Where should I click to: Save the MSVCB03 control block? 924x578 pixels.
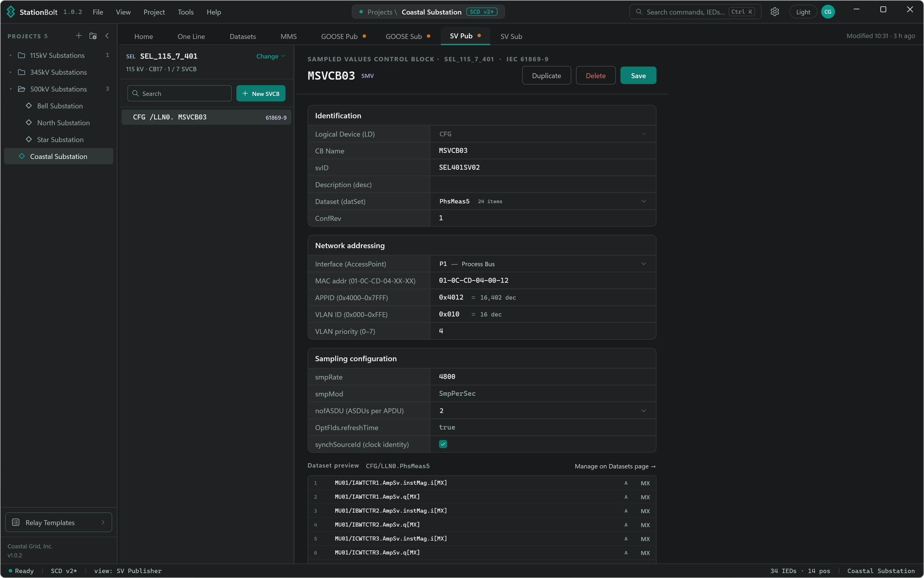click(x=638, y=75)
